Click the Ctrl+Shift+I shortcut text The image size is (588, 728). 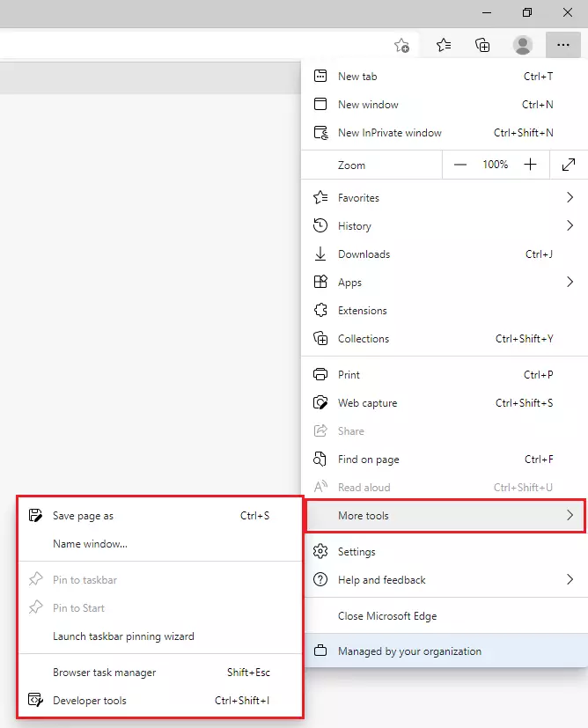(242, 701)
